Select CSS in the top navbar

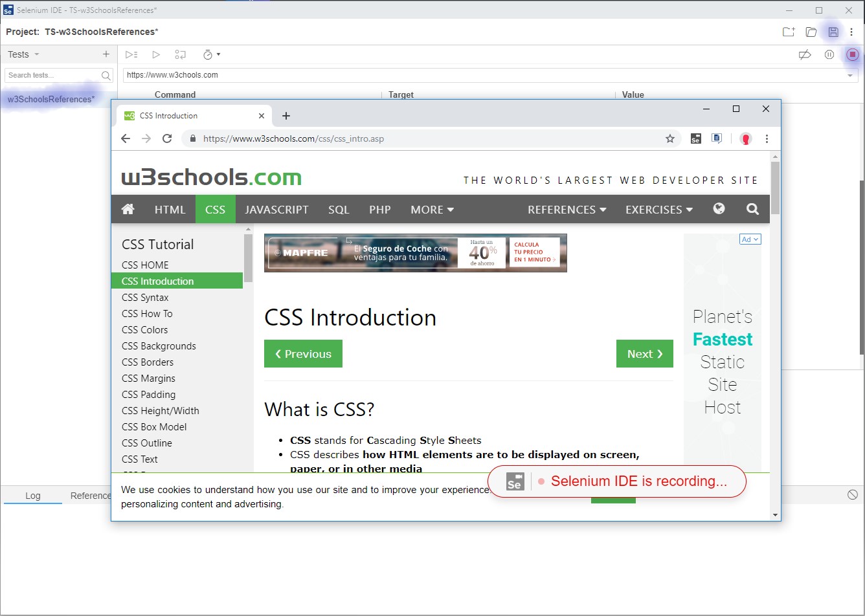(x=215, y=210)
